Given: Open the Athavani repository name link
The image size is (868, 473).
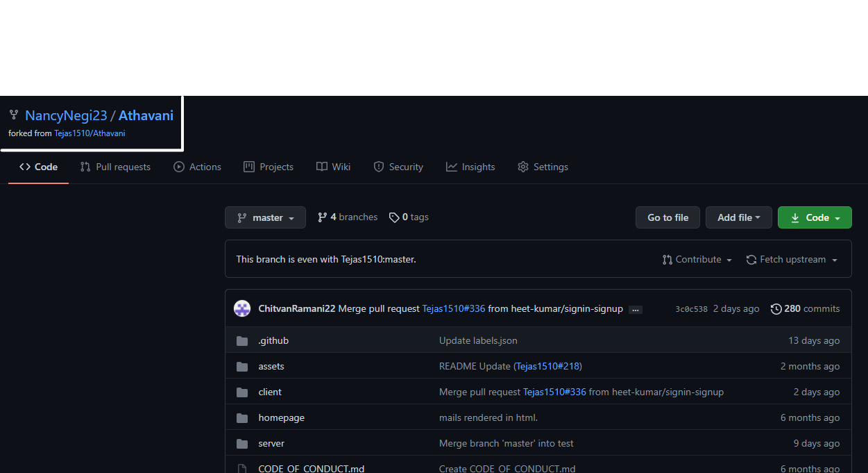Looking at the screenshot, I should 146,115.
